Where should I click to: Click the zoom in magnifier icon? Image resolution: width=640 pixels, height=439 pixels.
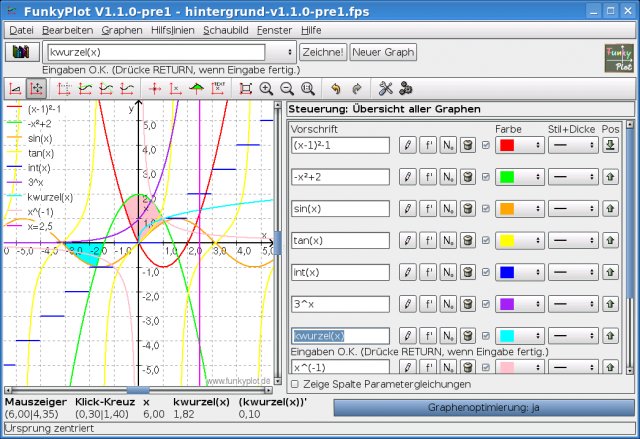click(266, 89)
